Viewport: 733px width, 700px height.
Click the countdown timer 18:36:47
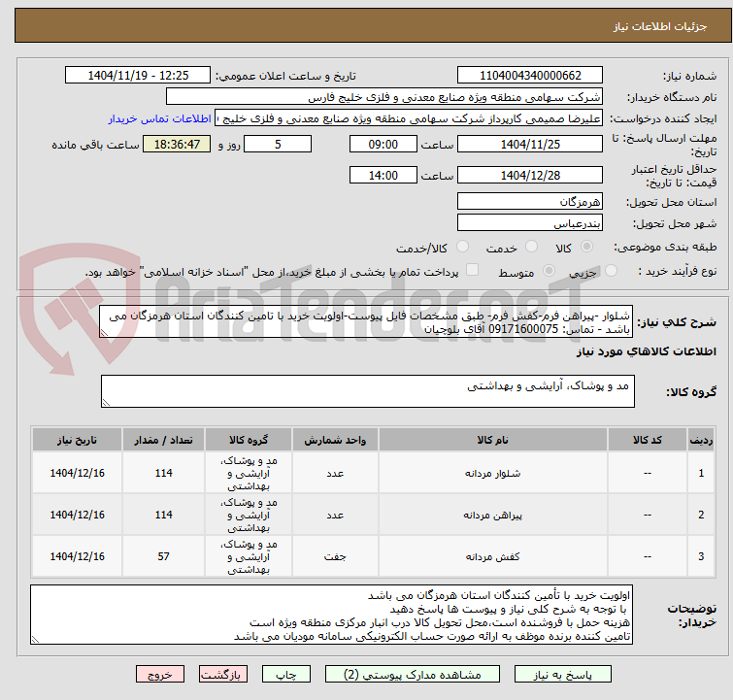(x=177, y=144)
